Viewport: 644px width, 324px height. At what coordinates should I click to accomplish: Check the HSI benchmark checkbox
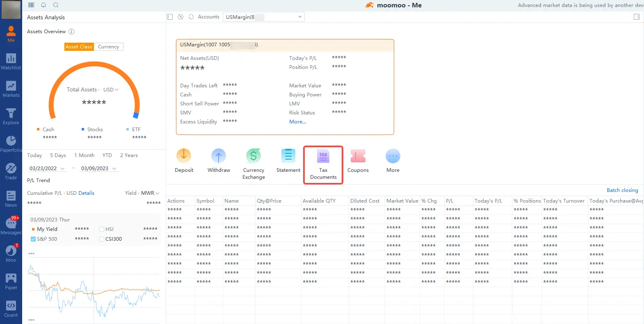[x=102, y=229]
